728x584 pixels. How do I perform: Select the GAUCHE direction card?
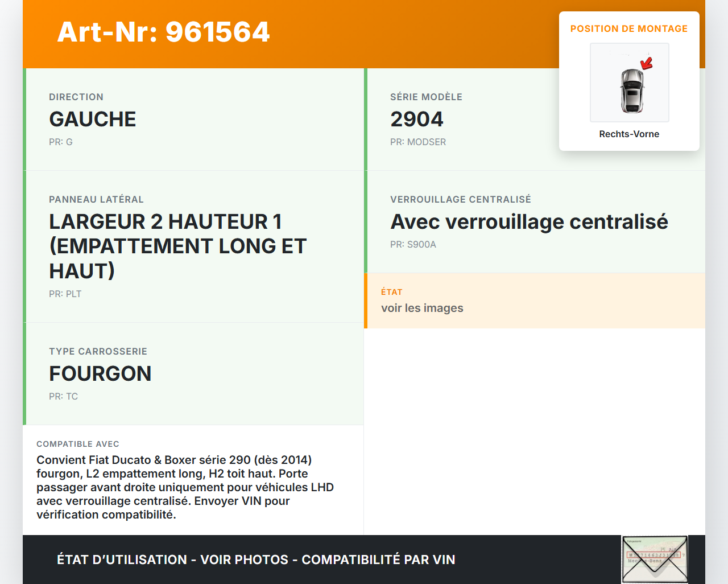pyautogui.click(x=193, y=119)
